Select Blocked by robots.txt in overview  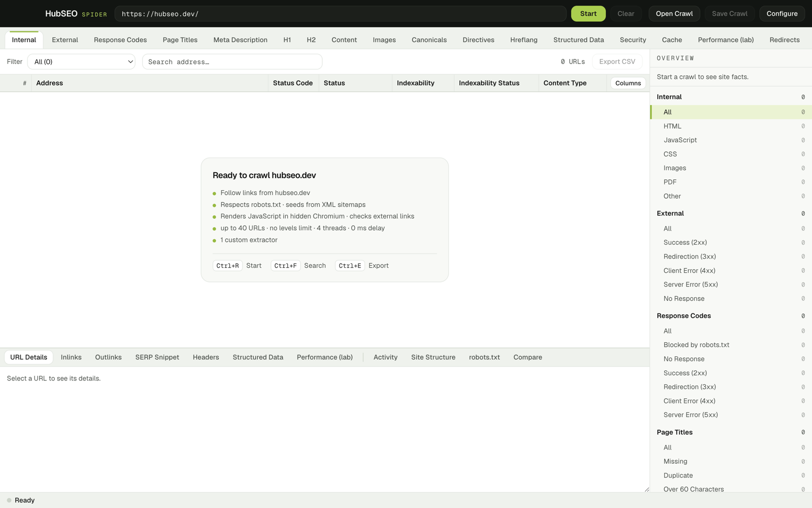pyautogui.click(x=731, y=345)
